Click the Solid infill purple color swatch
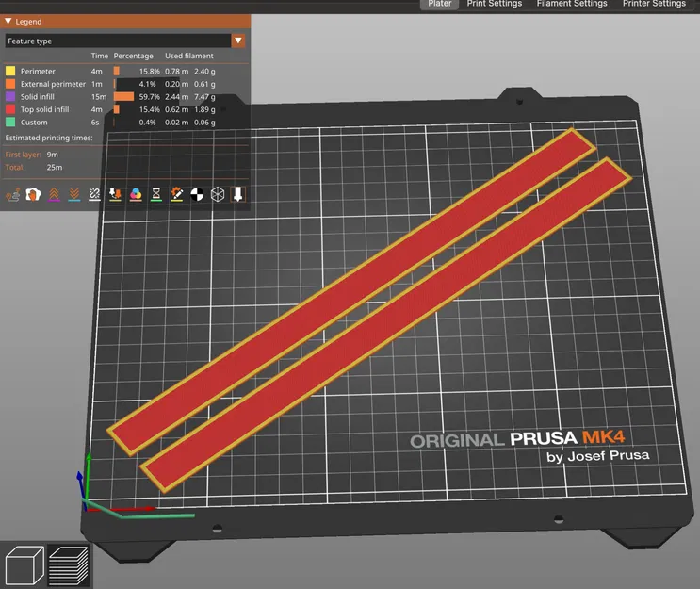 pos(10,96)
